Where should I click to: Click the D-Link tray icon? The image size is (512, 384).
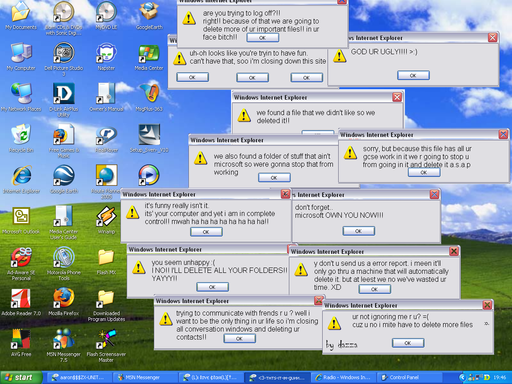[x=487, y=377]
